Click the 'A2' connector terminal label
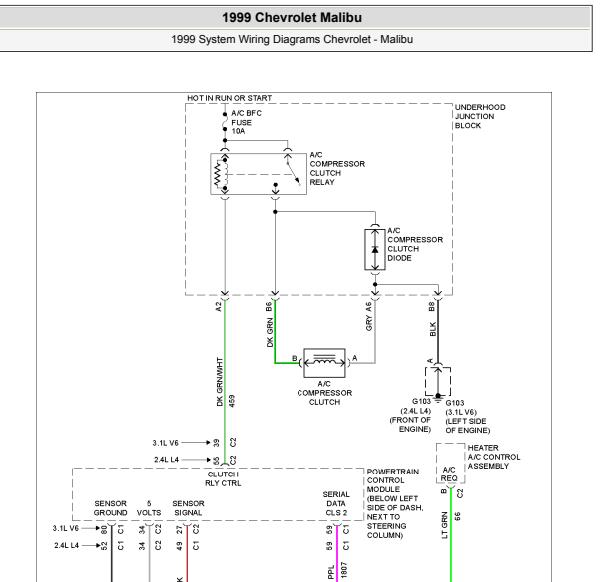 click(x=218, y=306)
